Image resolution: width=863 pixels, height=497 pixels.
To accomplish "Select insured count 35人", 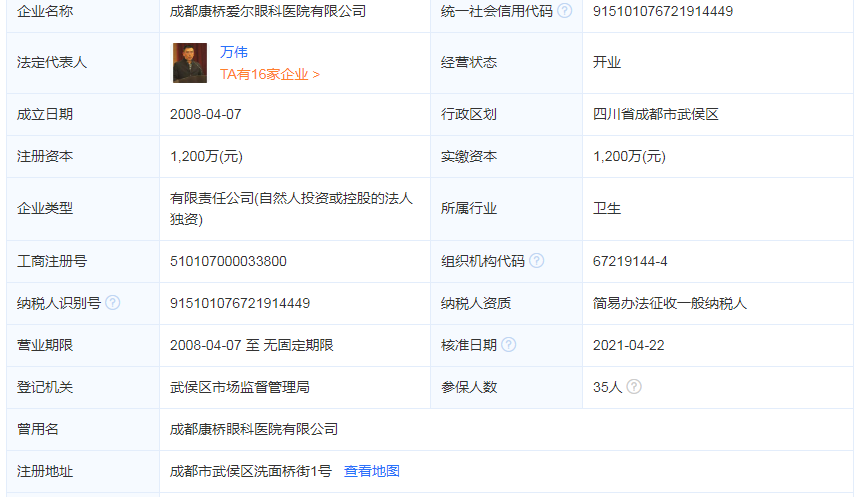I will coord(607,387).
